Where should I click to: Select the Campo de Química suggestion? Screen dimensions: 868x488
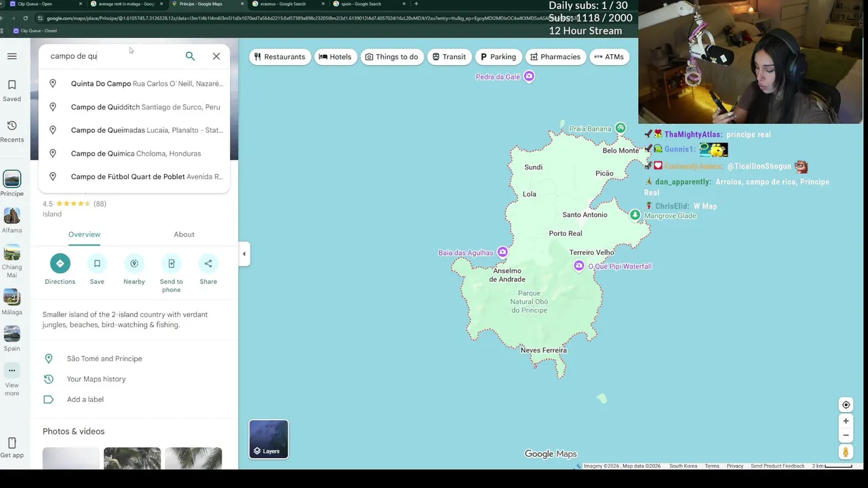tap(134, 153)
